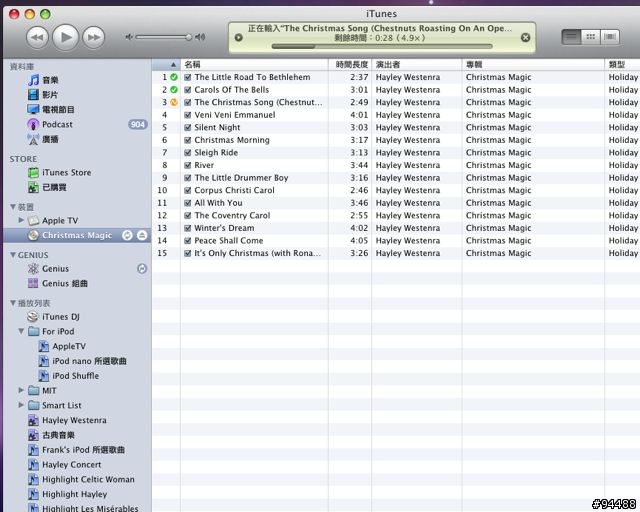Uncheck the Sleigh Ride track
Viewport: 640px width, 512px height.
coord(188,153)
